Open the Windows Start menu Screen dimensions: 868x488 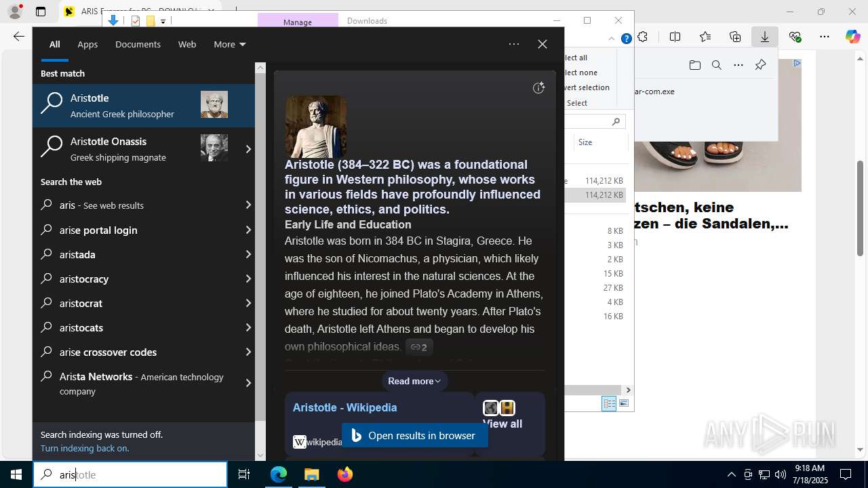pos(16,474)
